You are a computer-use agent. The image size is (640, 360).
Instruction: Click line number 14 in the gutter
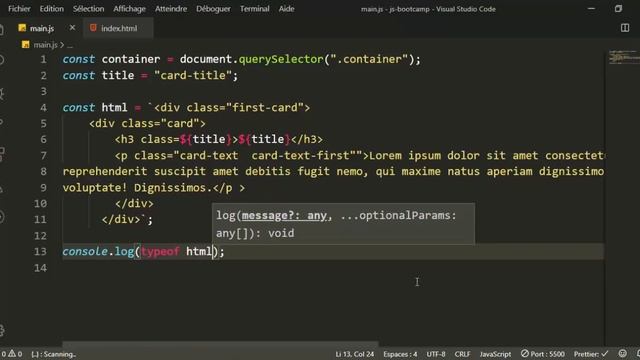[x=40, y=268]
